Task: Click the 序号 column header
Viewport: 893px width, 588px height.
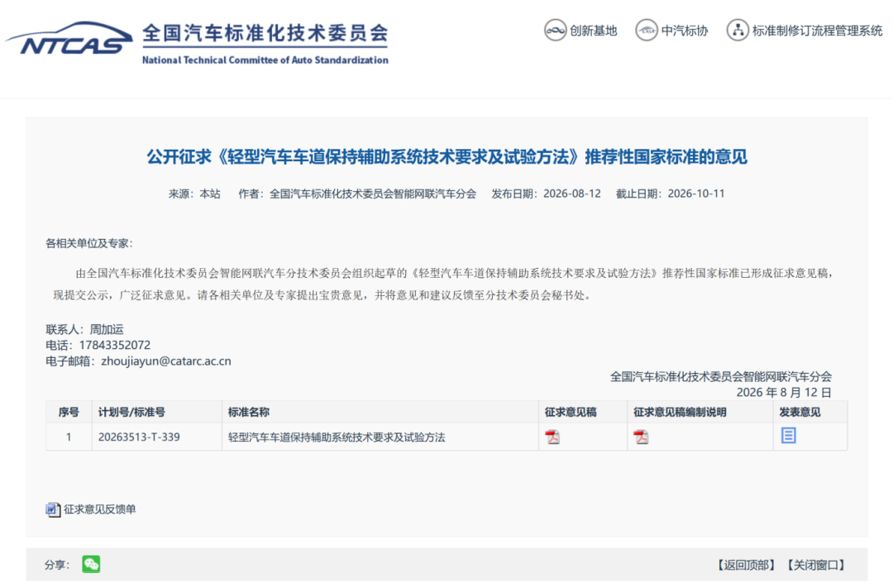Action: 69,412
